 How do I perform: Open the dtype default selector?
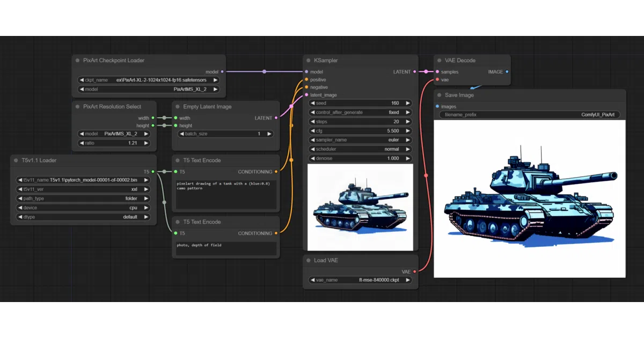point(84,217)
